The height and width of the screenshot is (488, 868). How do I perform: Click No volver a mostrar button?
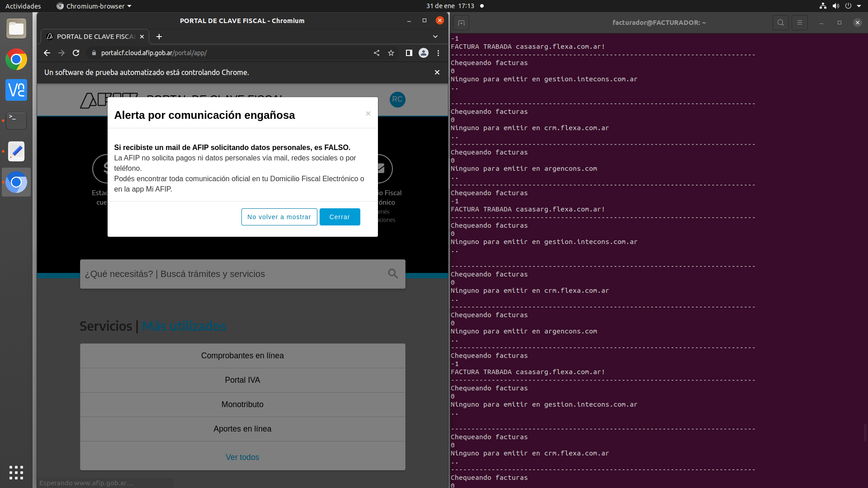(x=279, y=217)
